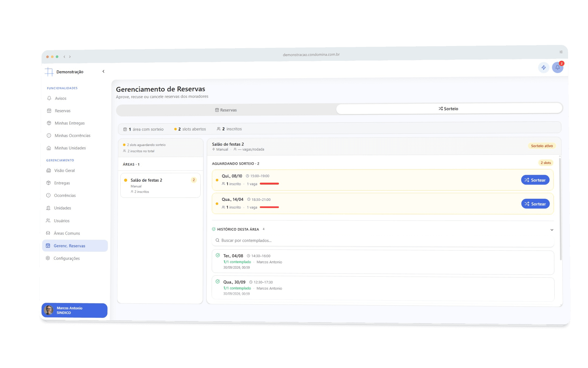Open the notifications bell icon
588x368 pixels.
click(x=557, y=67)
